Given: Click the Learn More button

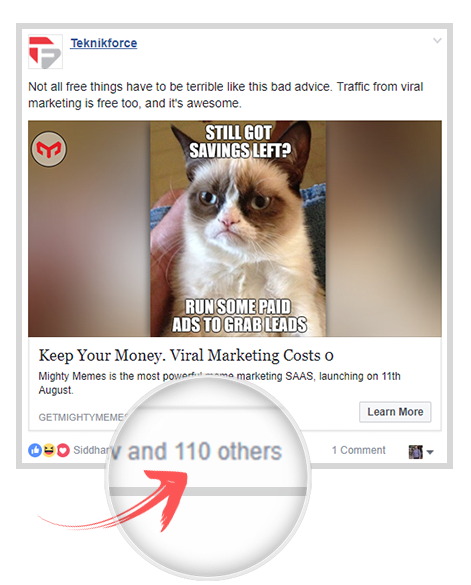Looking at the screenshot, I should pyautogui.click(x=395, y=412).
